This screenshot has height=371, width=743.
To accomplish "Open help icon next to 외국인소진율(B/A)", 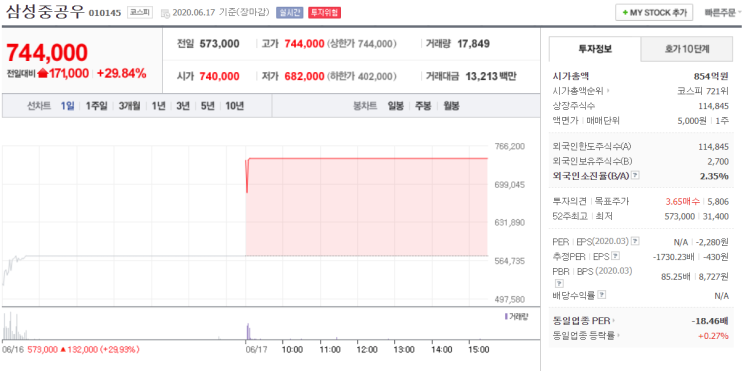I will pos(636,176).
